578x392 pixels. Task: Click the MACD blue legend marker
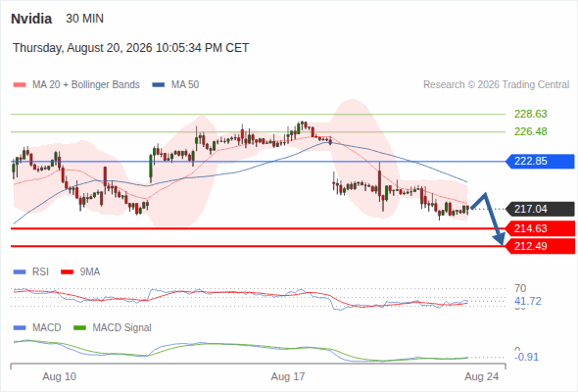click(x=20, y=328)
